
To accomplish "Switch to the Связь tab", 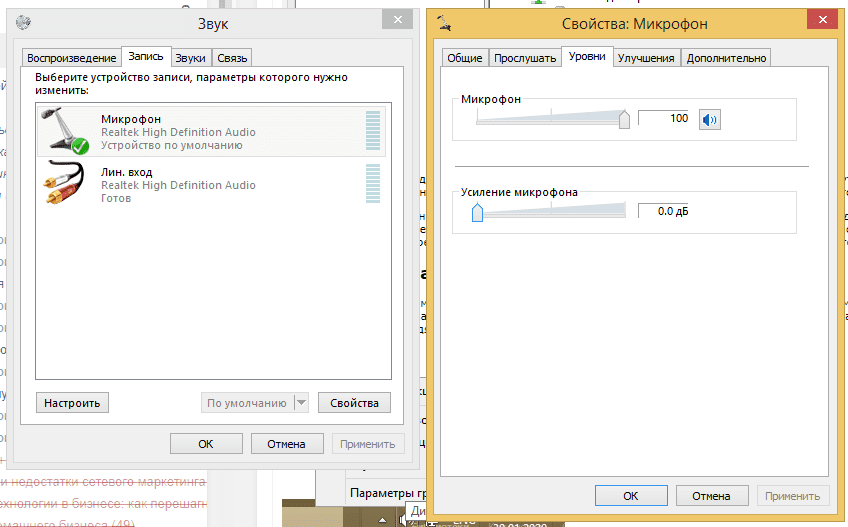I will tap(232, 58).
